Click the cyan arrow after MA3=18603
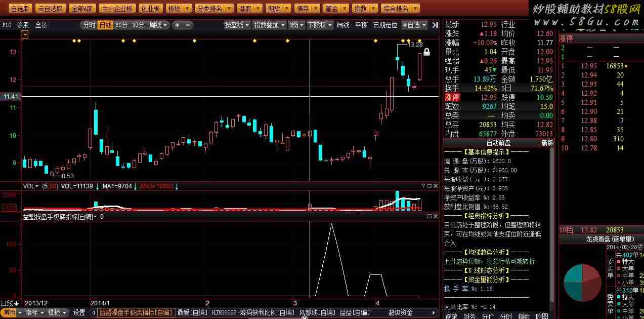The width and height of the screenshot is (644, 319). (177, 186)
